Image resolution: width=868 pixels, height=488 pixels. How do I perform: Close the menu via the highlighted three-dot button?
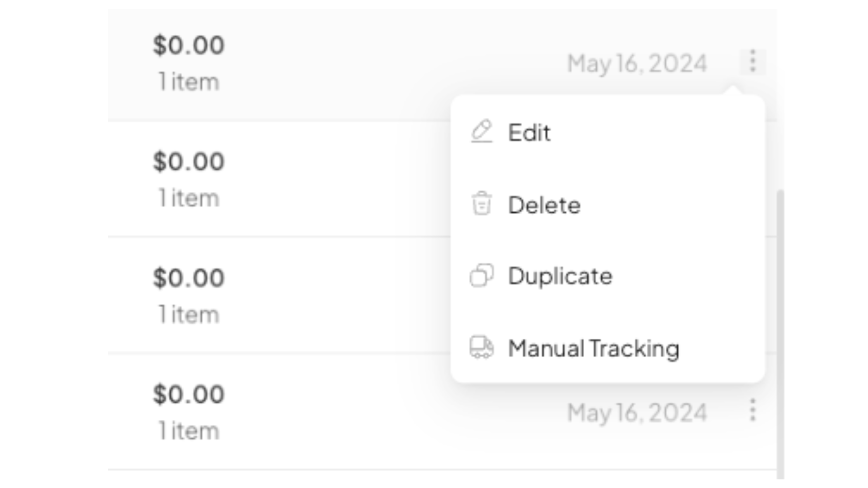click(x=752, y=62)
